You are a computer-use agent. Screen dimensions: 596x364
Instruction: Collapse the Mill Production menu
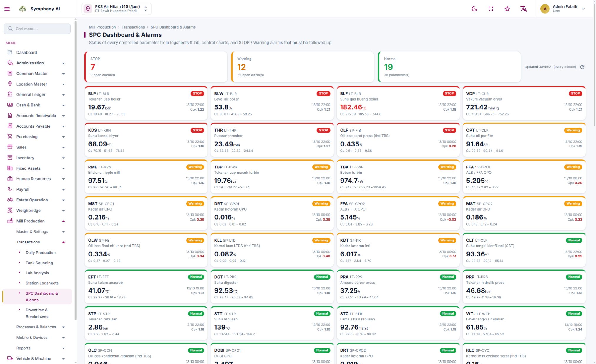[37, 221]
